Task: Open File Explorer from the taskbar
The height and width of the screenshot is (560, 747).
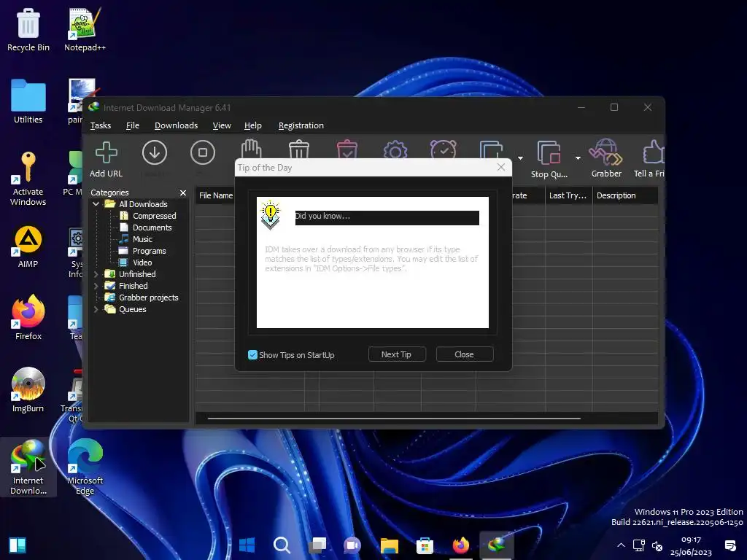Action: tap(389, 545)
